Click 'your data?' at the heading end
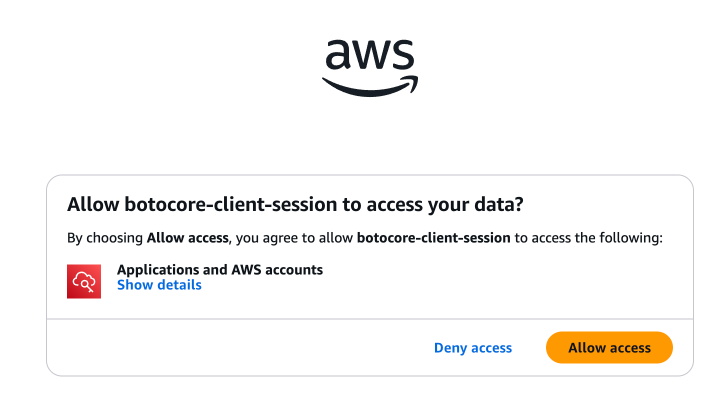The width and height of the screenshot is (727, 400). click(x=485, y=205)
